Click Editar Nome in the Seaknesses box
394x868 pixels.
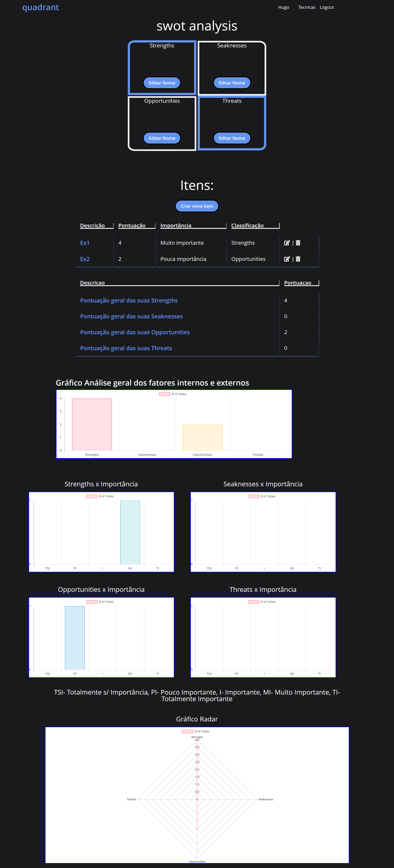point(232,83)
